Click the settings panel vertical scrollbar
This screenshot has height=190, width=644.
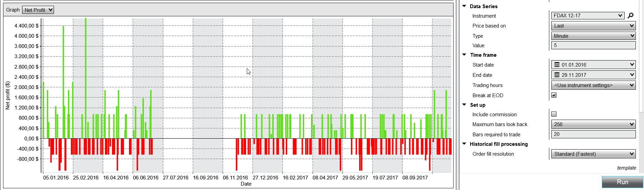[x=642, y=56]
